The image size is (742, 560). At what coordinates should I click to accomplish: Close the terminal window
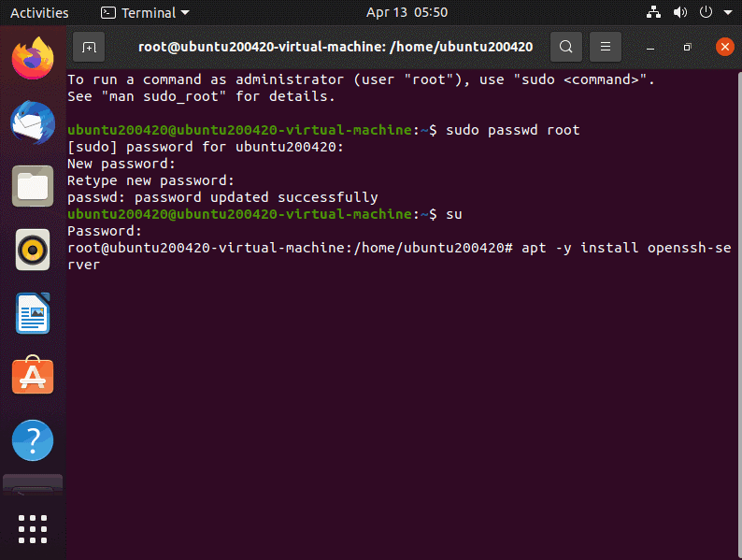pos(724,47)
